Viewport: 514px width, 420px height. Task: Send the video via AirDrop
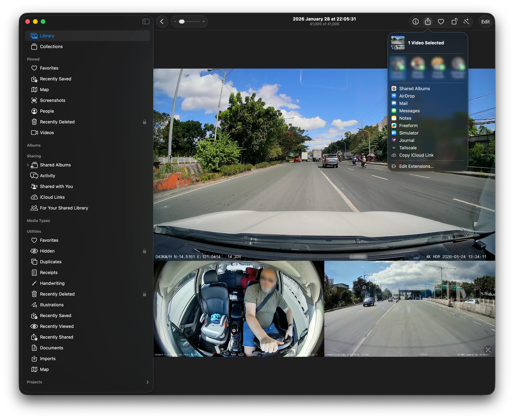click(407, 96)
